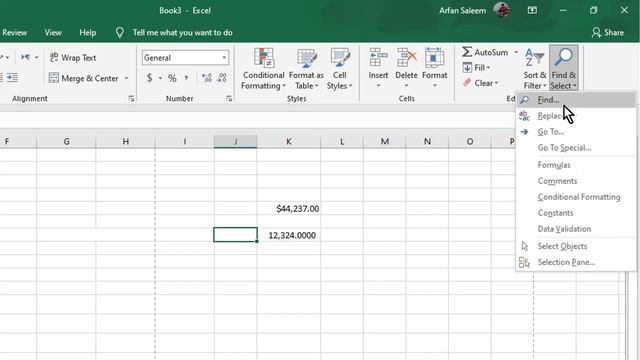Open the Cell Styles gallery
This screenshot has width=640, height=360.
(x=340, y=69)
